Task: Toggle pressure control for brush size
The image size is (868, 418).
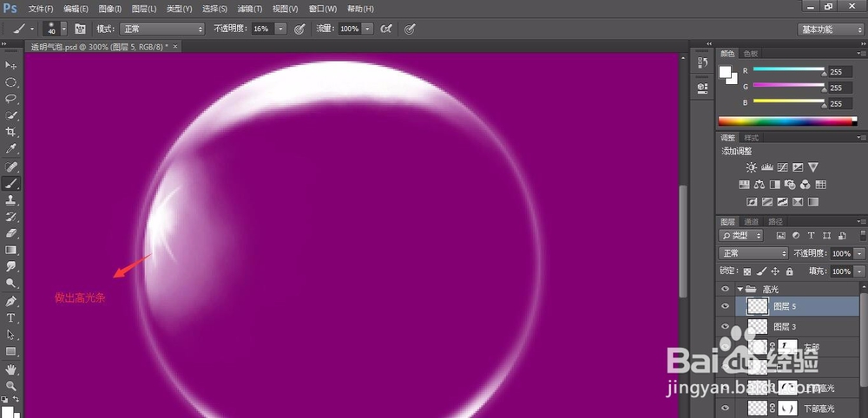Action: (410, 29)
